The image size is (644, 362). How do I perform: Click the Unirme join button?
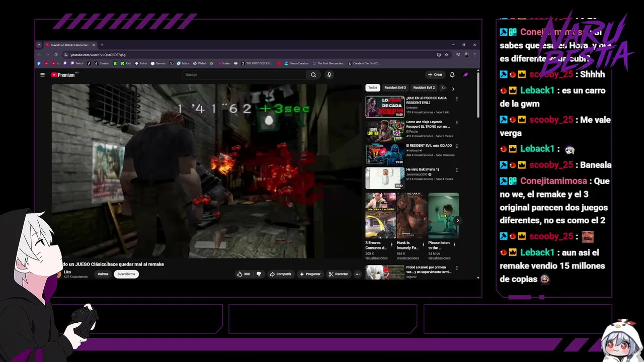point(103,274)
